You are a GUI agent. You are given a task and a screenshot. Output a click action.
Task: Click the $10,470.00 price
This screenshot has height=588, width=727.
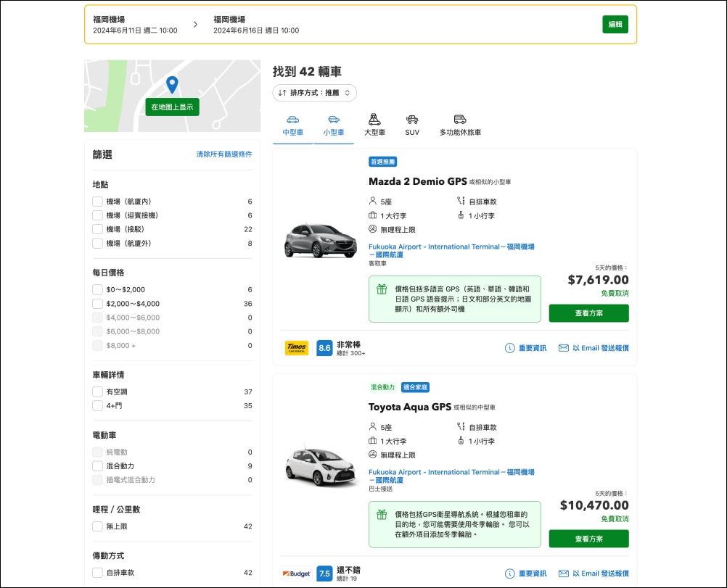pyautogui.click(x=594, y=505)
